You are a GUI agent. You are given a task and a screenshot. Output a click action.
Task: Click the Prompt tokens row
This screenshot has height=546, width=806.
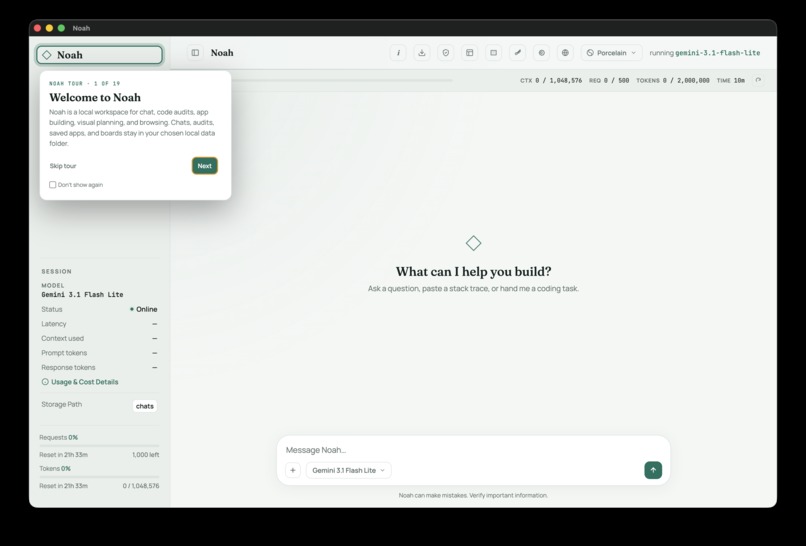tap(99, 353)
